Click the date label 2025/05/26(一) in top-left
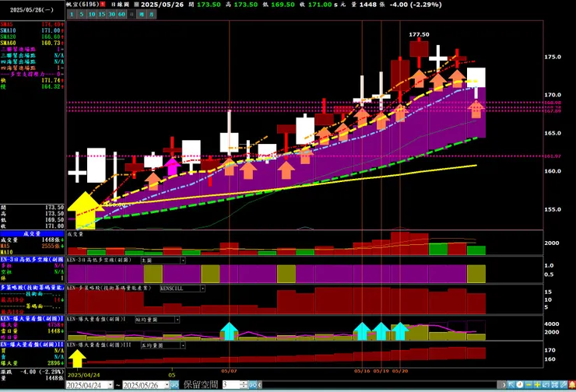 coord(32,10)
